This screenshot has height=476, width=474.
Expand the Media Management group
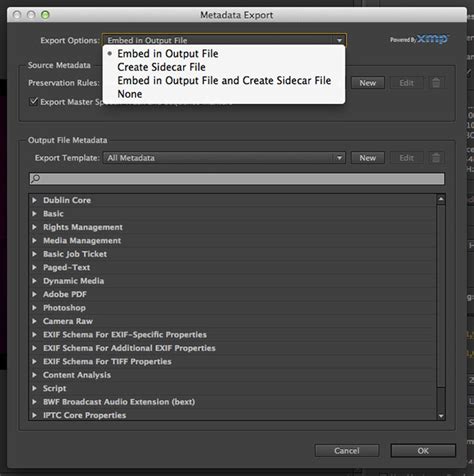pyautogui.click(x=34, y=241)
